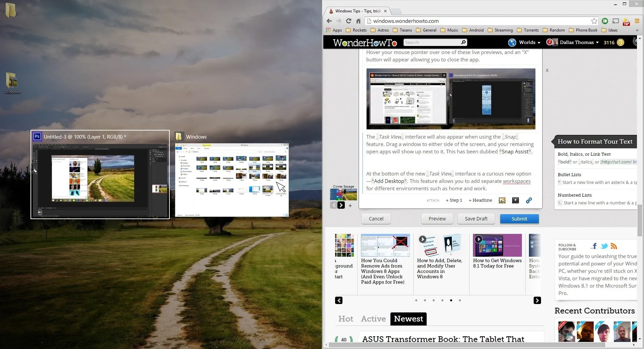
Task: Follow WonderHowTo on Facebook icon
Action: [x=594, y=246]
